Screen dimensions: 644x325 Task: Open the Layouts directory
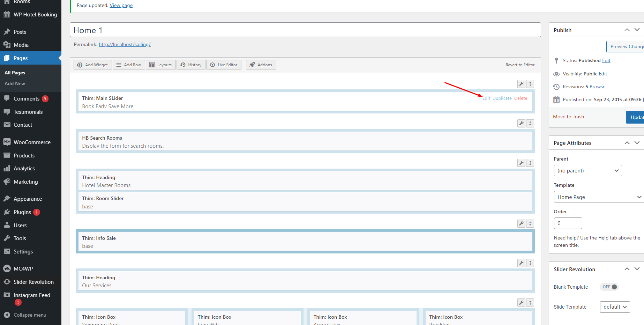160,65
